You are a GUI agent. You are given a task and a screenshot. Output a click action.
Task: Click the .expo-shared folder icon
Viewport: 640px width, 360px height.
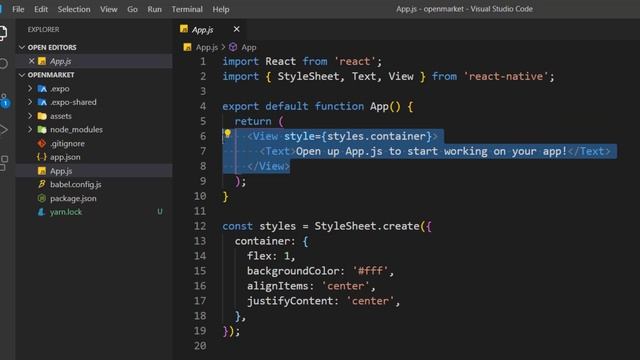[42, 102]
